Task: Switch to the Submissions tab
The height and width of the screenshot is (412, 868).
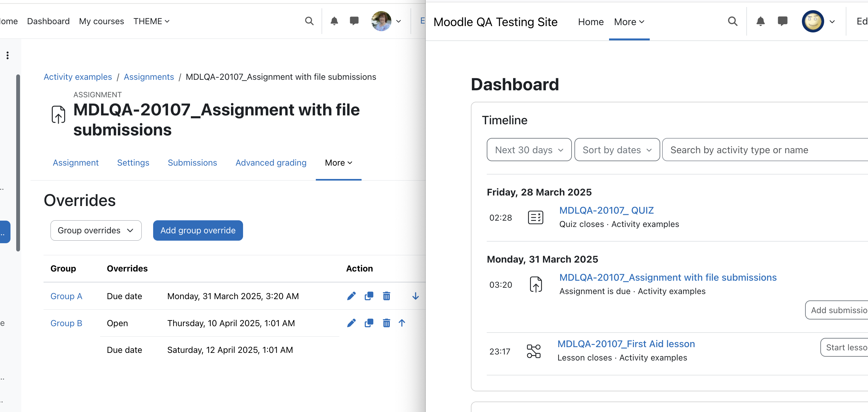Action: tap(192, 162)
